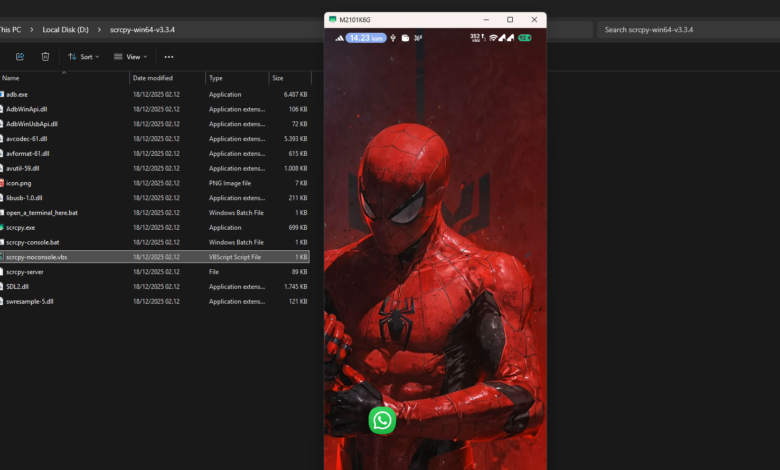The image size is (780, 470).
Task: Expand the Sort dropdown
Action: click(85, 57)
